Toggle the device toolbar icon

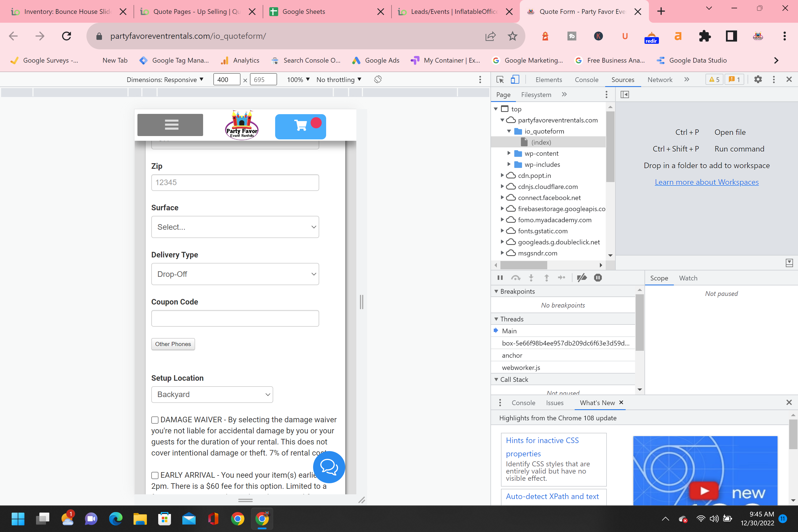coord(515,80)
